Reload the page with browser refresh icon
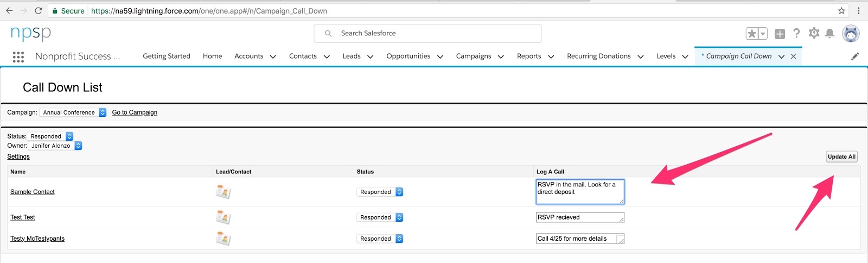The image size is (868, 263). tap(38, 11)
